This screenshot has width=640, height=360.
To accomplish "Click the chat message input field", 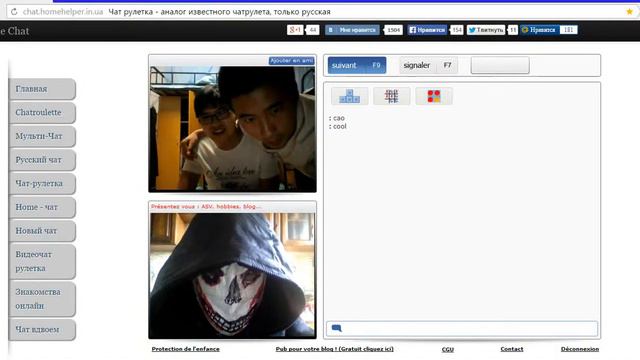I will coord(462,328).
